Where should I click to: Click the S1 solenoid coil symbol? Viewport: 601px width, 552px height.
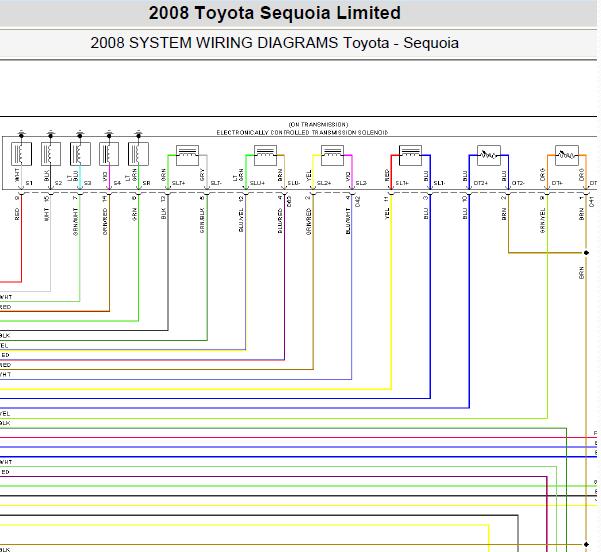coord(21,154)
